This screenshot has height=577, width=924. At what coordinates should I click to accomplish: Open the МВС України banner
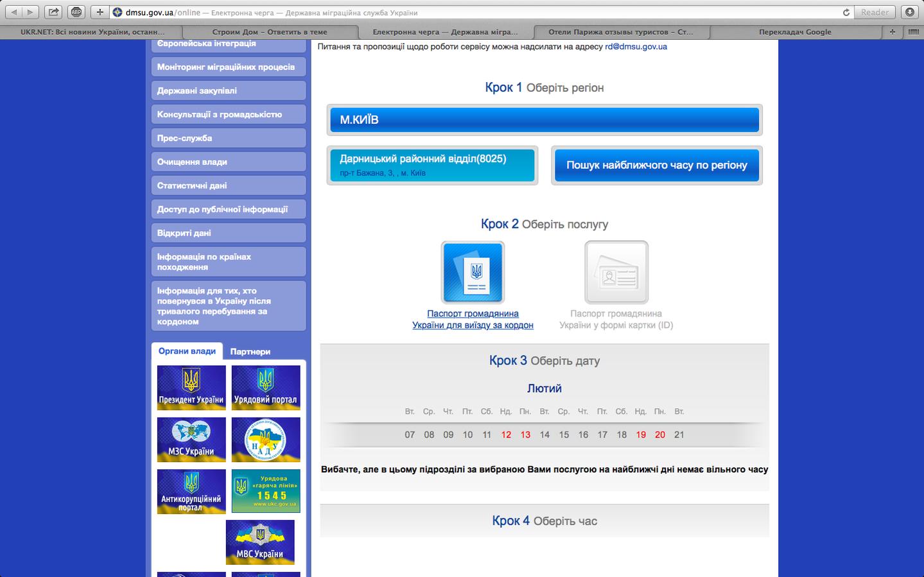click(x=260, y=542)
